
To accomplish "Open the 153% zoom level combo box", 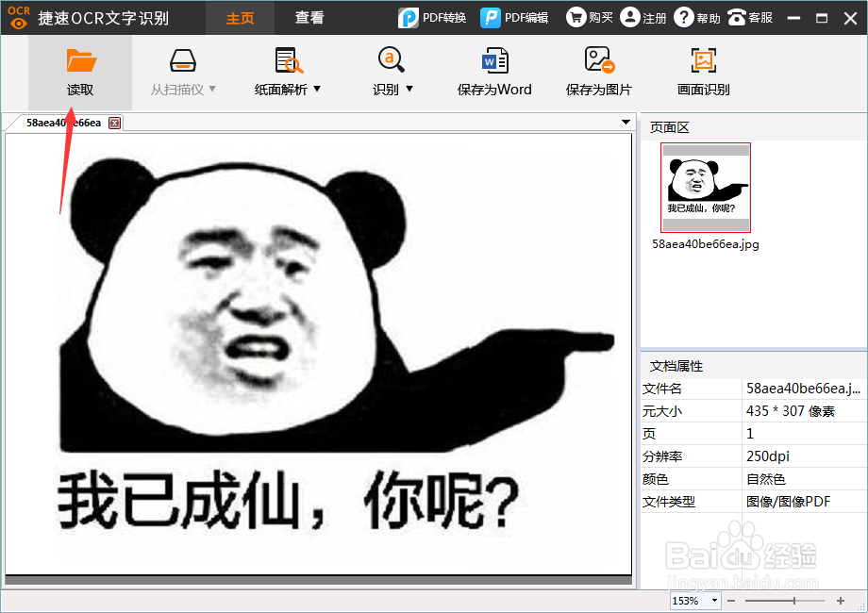I will tap(695, 601).
